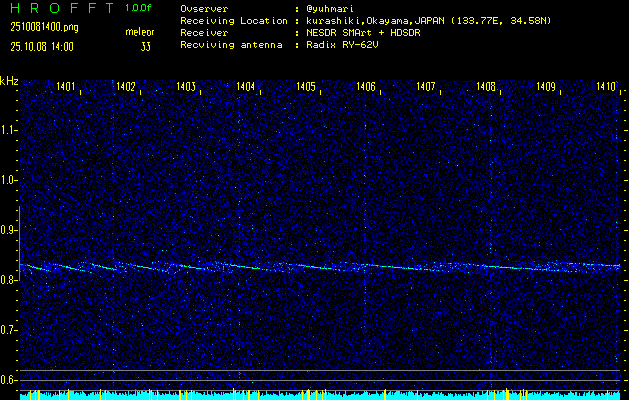Click the cyan signal level strip at bottom
This screenshot has width=629, height=400.
[x=320, y=396]
